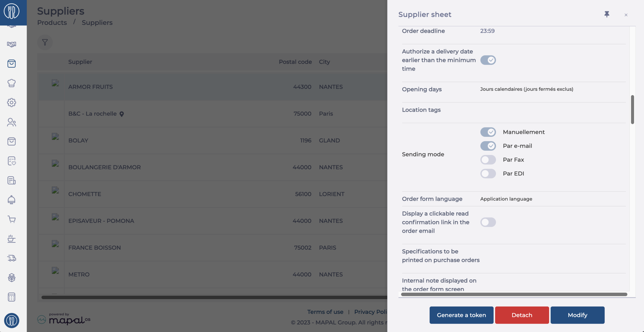This screenshot has height=332, width=644.
Task: Enable the Par EDI sending mode
Action: click(488, 174)
